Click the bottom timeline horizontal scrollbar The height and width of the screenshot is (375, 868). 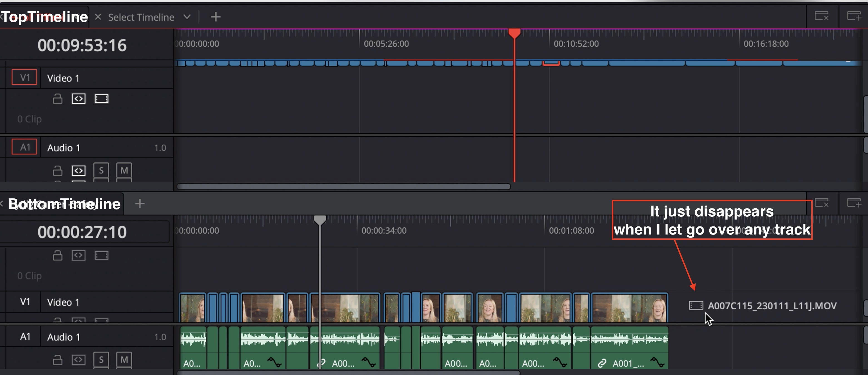pyautogui.click(x=348, y=372)
